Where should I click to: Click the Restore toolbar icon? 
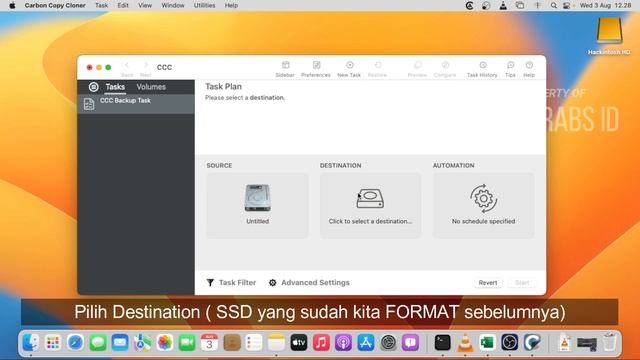coord(377,69)
